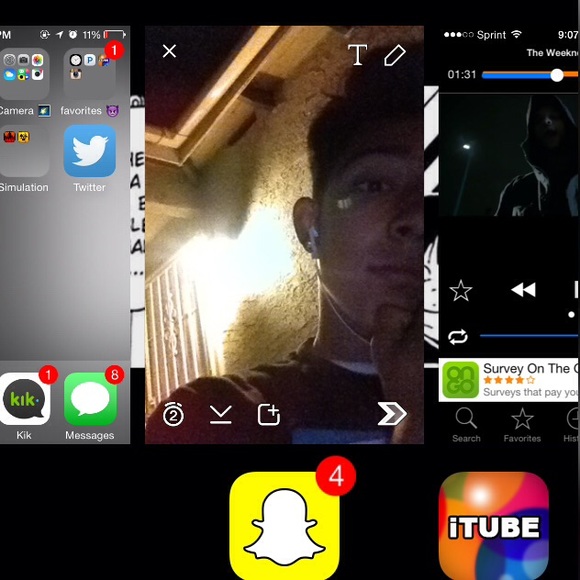Discard snap with the X button
The width and height of the screenshot is (580, 580).
coord(169,51)
